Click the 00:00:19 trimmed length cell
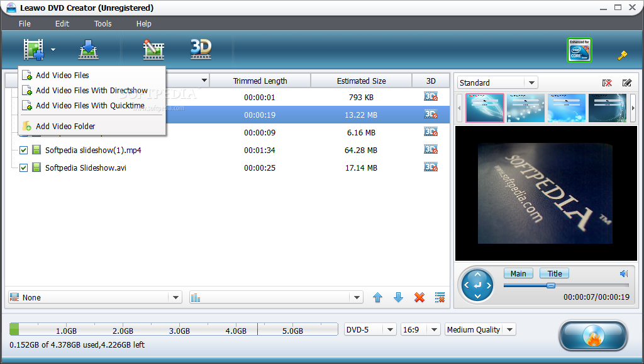Viewport: 644px width, 364px height. coord(260,115)
